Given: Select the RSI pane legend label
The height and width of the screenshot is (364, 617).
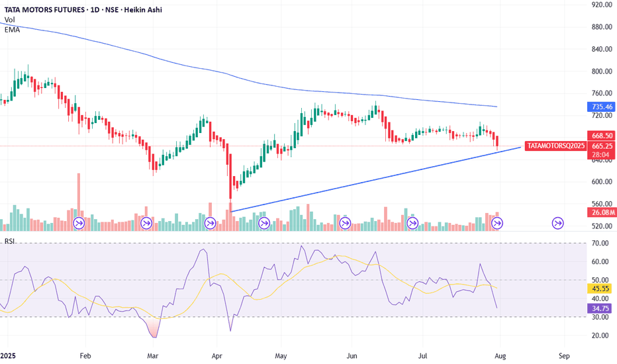Looking at the screenshot, I should coord(9,241).
